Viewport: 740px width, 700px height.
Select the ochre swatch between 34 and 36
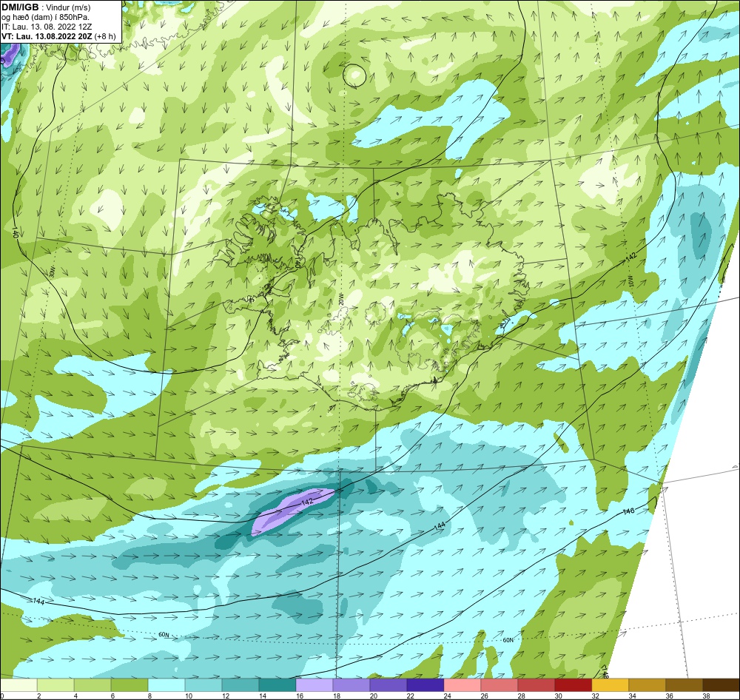647,685
